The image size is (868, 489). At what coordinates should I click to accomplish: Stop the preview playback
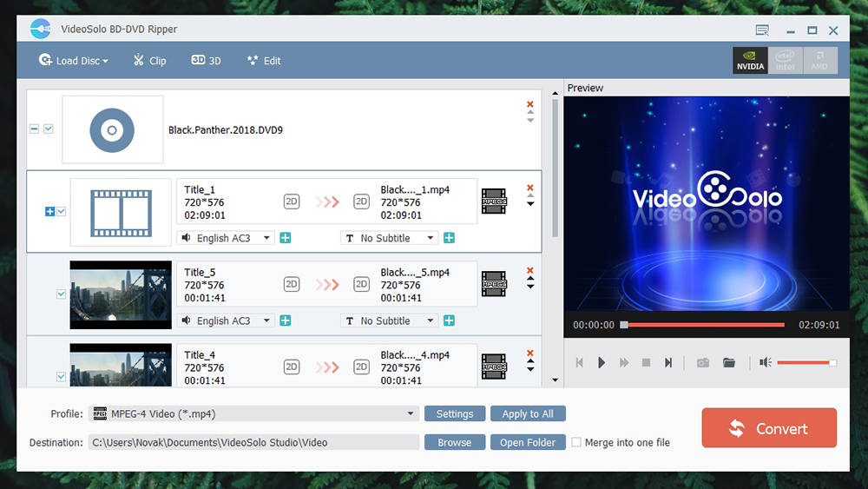[646, 362]
